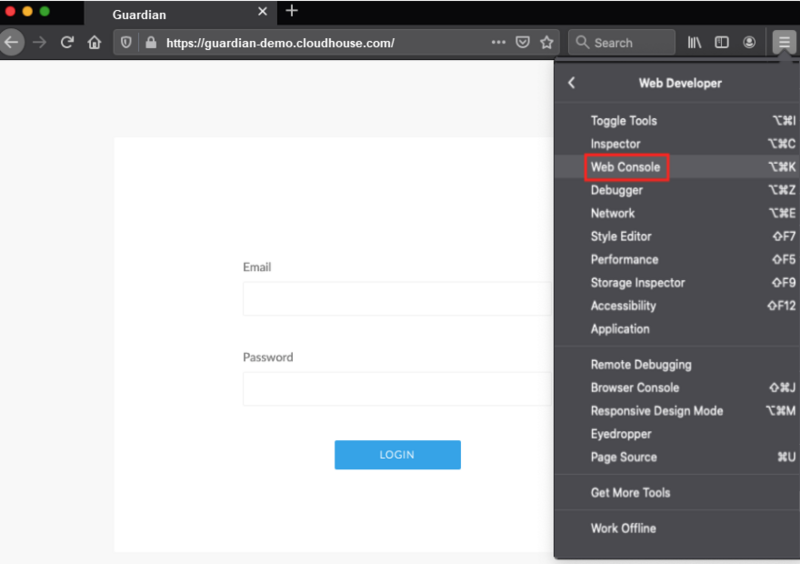
Task: Open tracking protection shield icon
Action: 127,42
